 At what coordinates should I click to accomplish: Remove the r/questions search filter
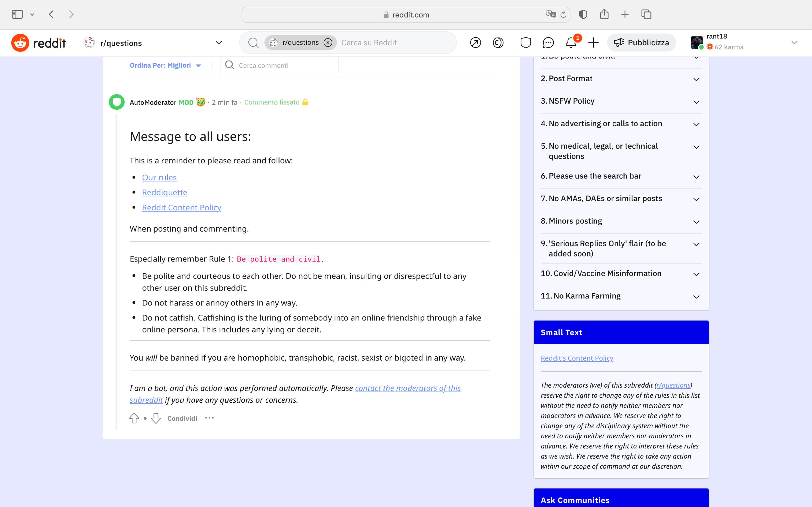pyautogui.click(x=328, y=43)
